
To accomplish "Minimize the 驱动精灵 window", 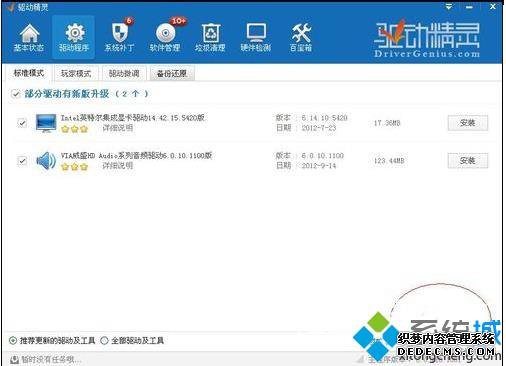I will (469, 7).
